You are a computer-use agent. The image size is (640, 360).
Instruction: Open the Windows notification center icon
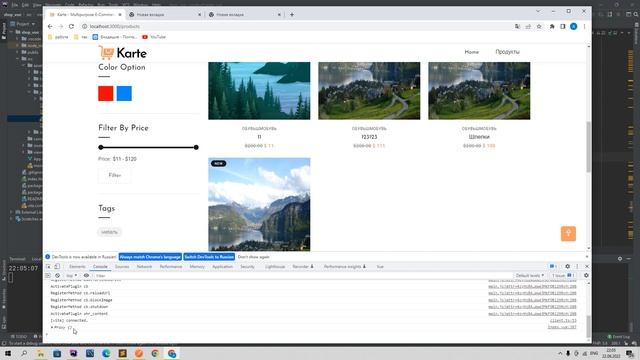(x=630, y=353)
